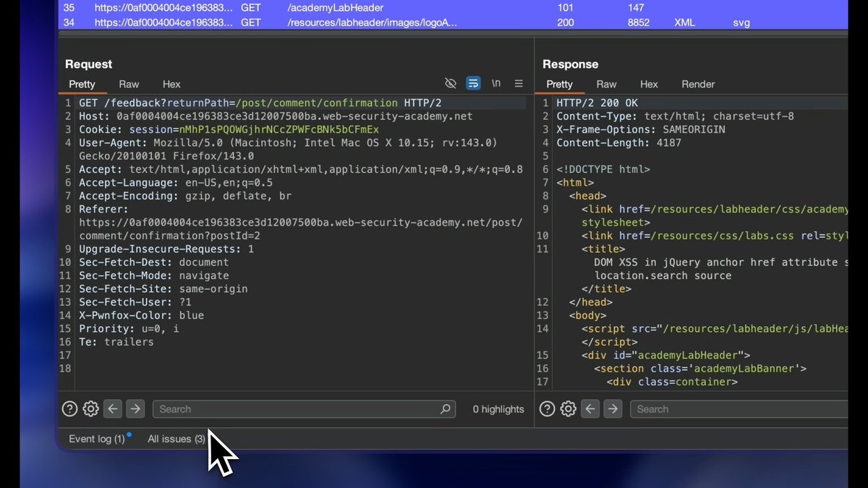
Task: Go to previous Request search match arrow
Action: [x=113, y=409]
